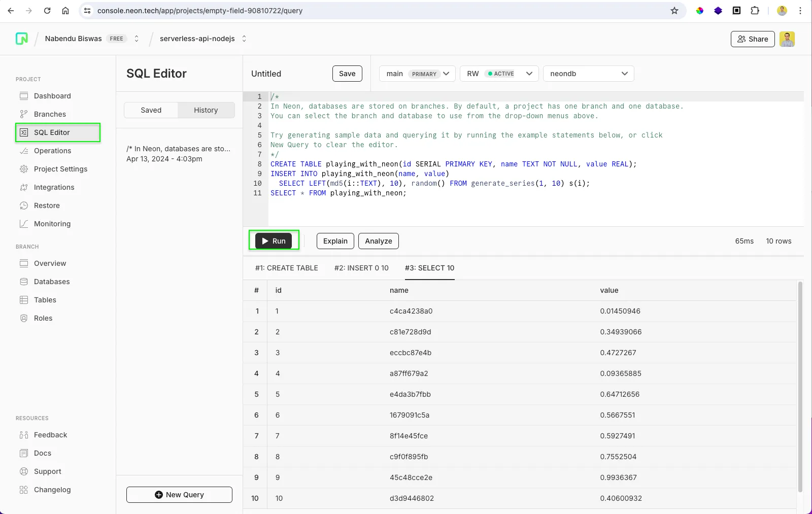The height and width of the screenshot is (514, 812).
Task: View #1: CREATE TABLE result tab
Action: [x=287, y=268]
